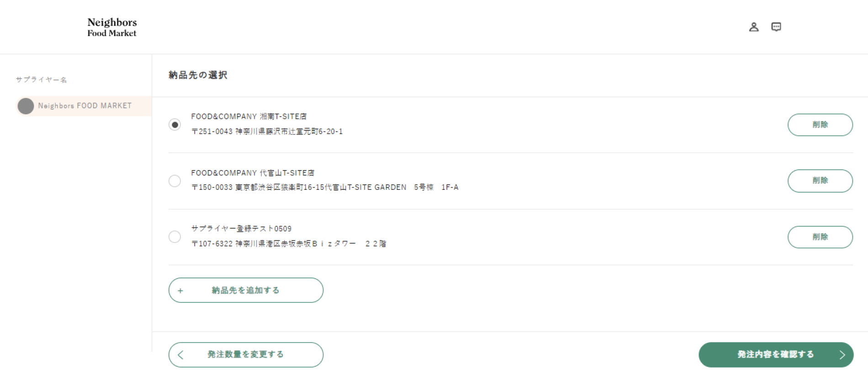This screenshot has width=868, height=380.
Task: Click the FOOD&COMPANY 代官山T-SITE店 name text
Action: coord(253,173)
